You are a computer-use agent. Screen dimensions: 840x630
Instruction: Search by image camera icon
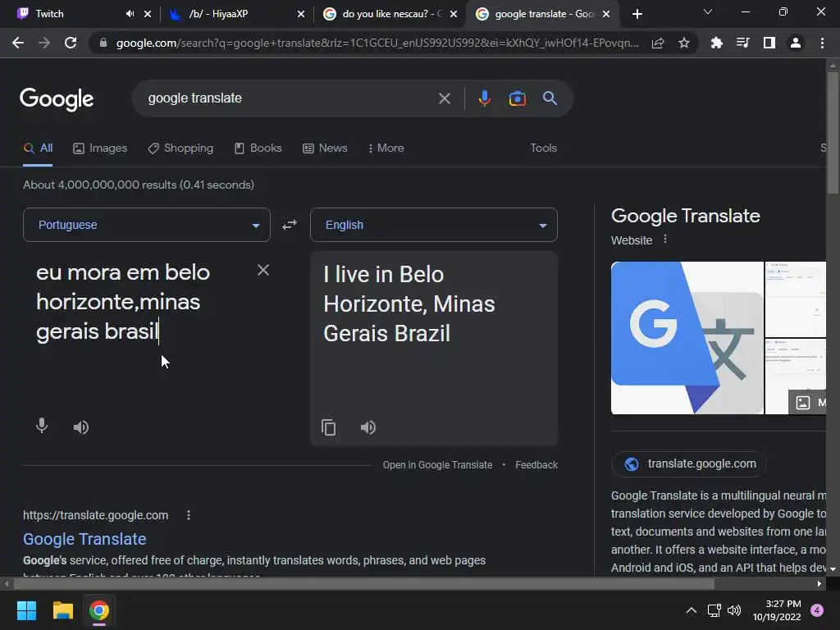517,98
